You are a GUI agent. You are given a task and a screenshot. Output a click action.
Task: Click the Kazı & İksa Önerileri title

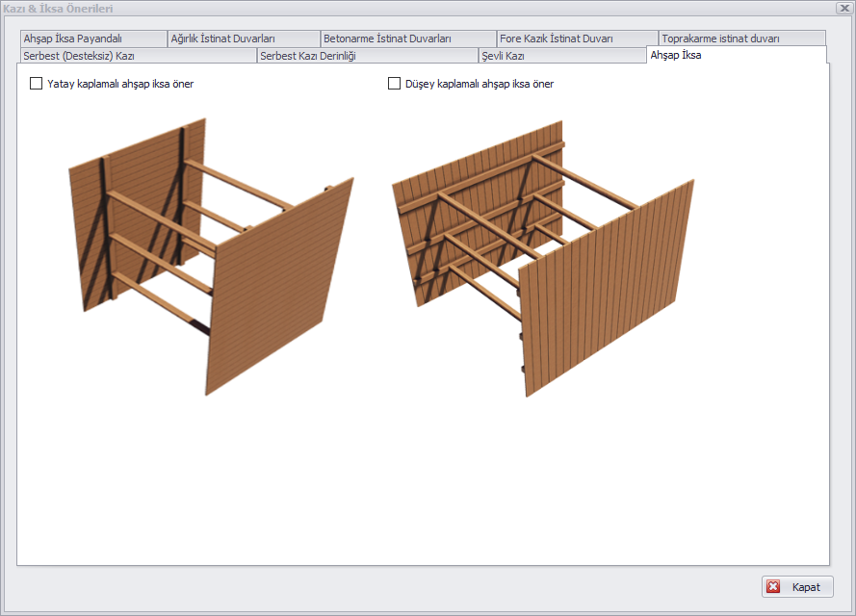(58, 9)
